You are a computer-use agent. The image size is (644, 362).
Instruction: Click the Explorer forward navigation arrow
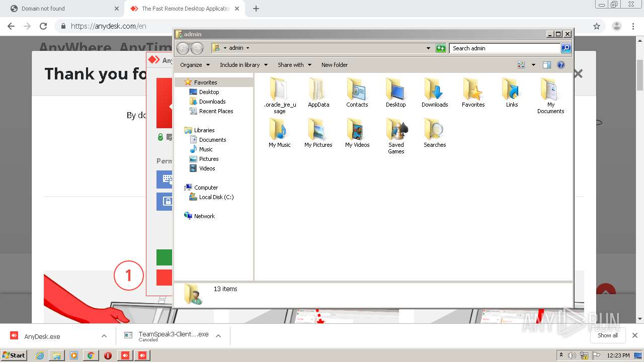(x=197, y=48)
